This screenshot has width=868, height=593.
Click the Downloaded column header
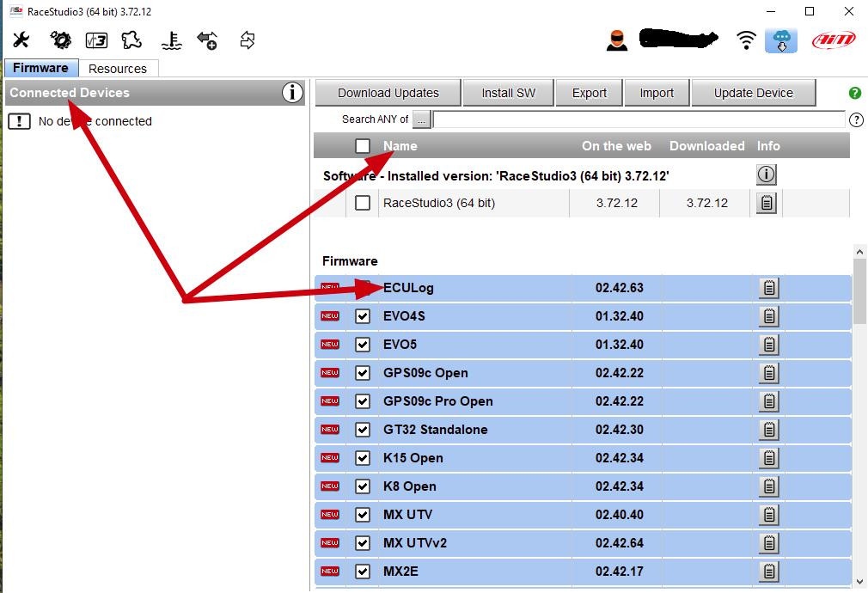(707, 146)
